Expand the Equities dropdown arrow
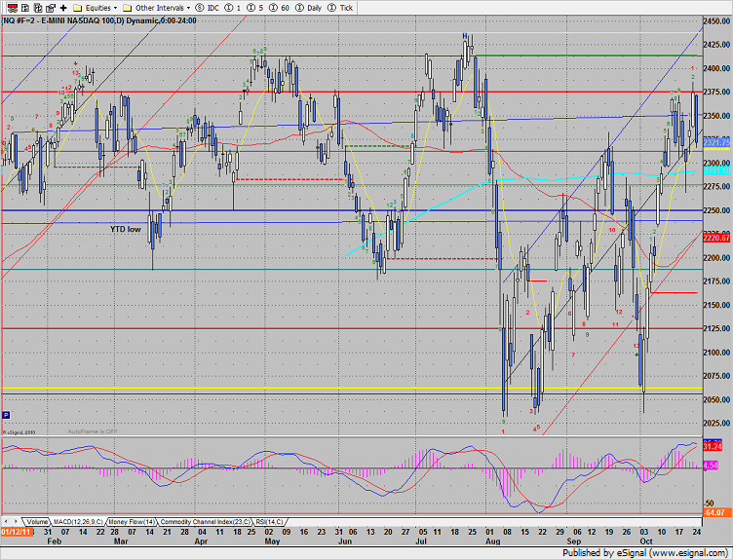The image size is (733, 560). pyautogui.click(x=115, y=8)
